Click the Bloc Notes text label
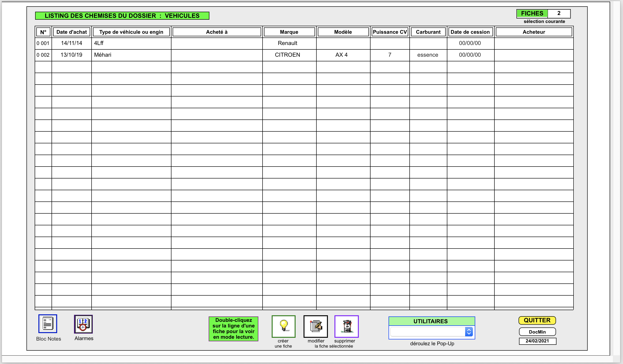 [x=48, y=339]
